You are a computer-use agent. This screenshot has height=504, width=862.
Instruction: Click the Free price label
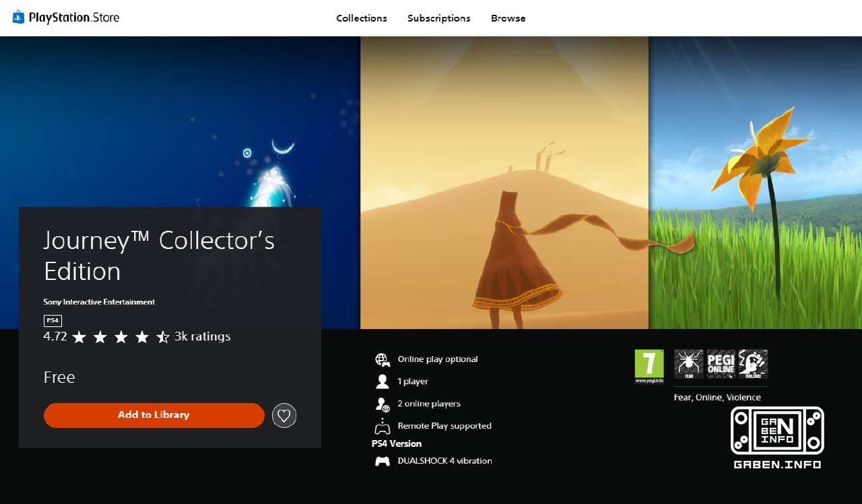point(59,377)
